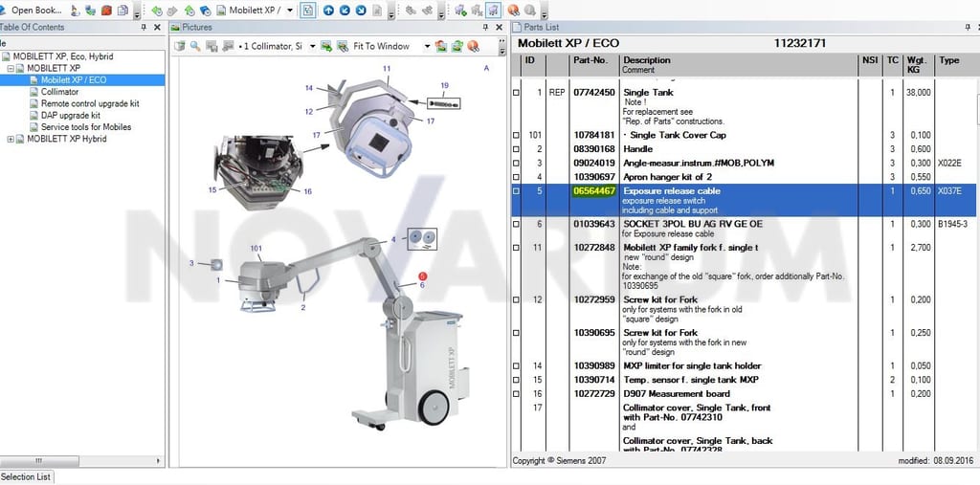Viewport: 980px width, 485px height.
Task: Tick the checkbox for Single Tank row
Action: coord(516,93)
